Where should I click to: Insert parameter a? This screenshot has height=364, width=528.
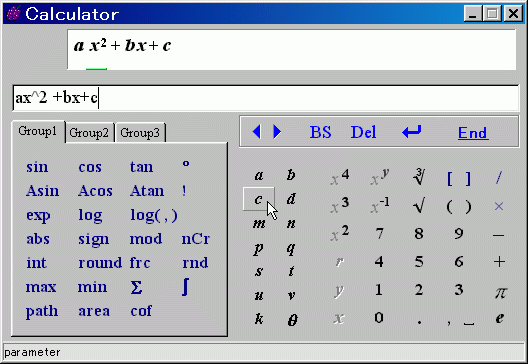(x=259, y=175)
